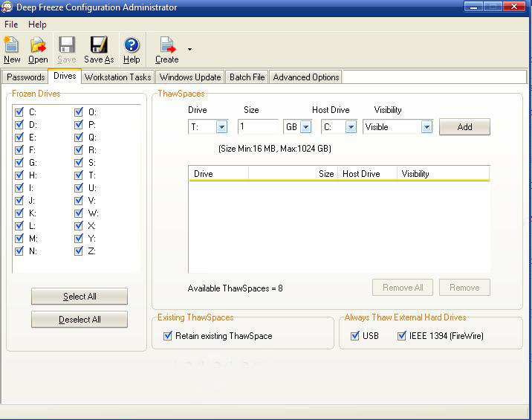Screen dimensions: 532x420
Task: Click the Help question mark icon
Action: [x=132, y=50]
